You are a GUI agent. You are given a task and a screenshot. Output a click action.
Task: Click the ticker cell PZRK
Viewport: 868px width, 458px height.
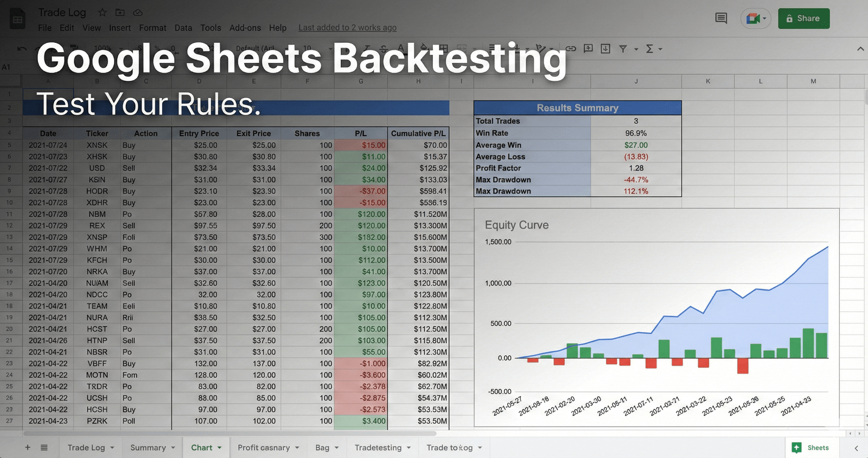(x=97, y=421)
